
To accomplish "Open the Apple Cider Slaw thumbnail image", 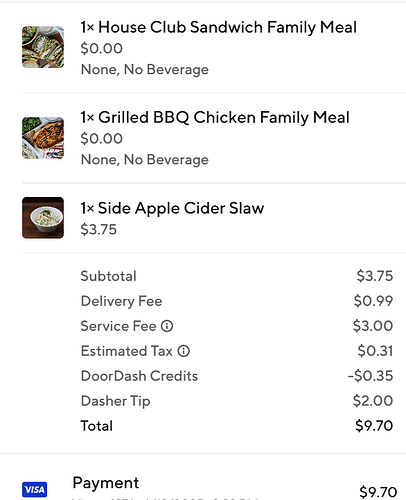I will [43, 218].
